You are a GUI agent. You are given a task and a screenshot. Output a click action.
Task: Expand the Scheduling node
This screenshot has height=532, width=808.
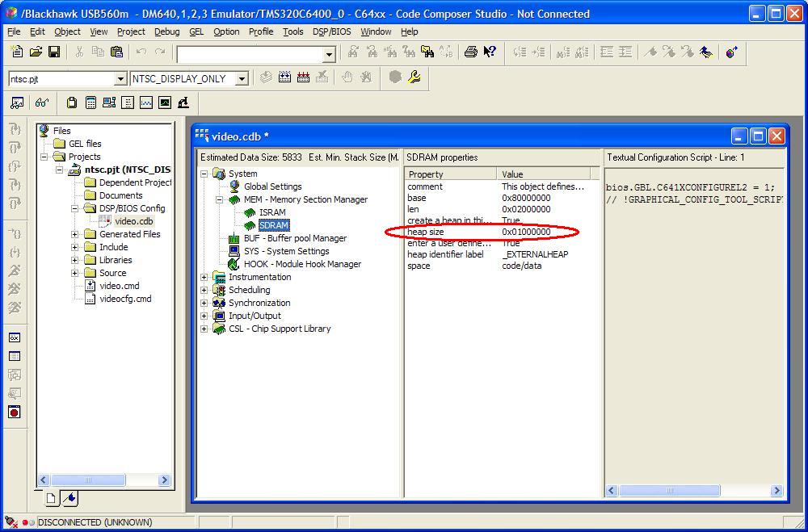click(204, 290)
